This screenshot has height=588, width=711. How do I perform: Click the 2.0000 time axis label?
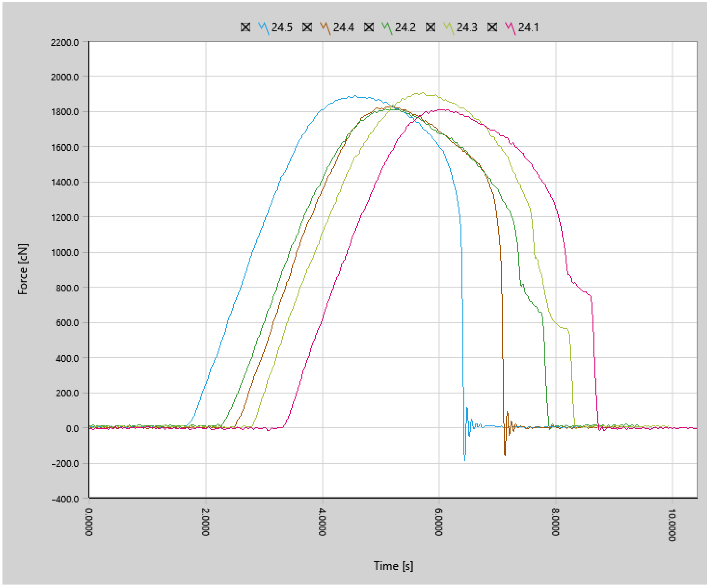[x=205, y=522]
